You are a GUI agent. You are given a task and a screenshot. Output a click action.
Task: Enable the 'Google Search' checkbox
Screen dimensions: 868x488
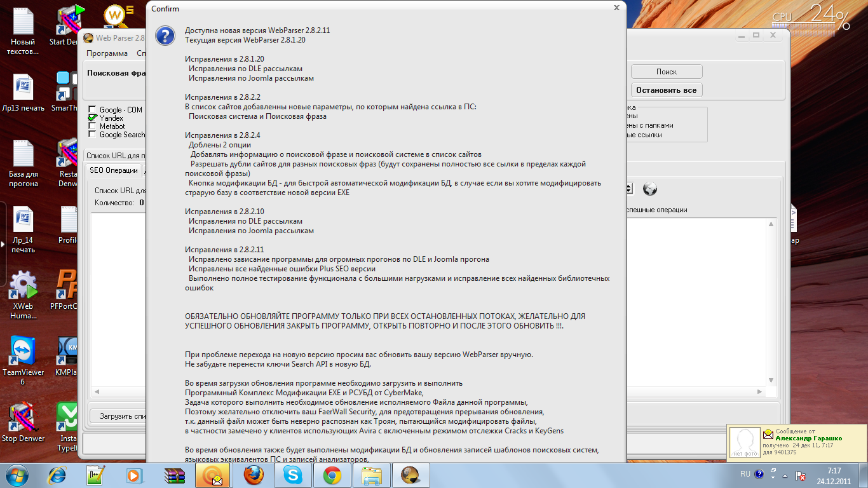tap(92, 134)
